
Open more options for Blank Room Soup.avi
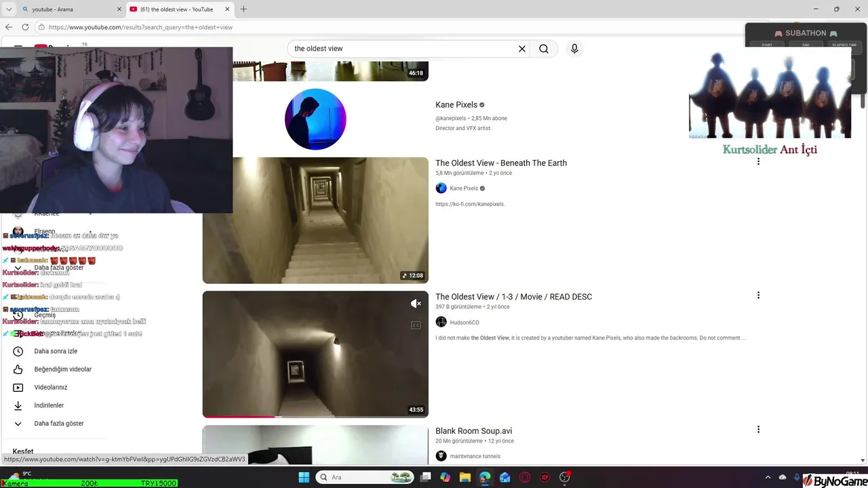pos(758,430)
